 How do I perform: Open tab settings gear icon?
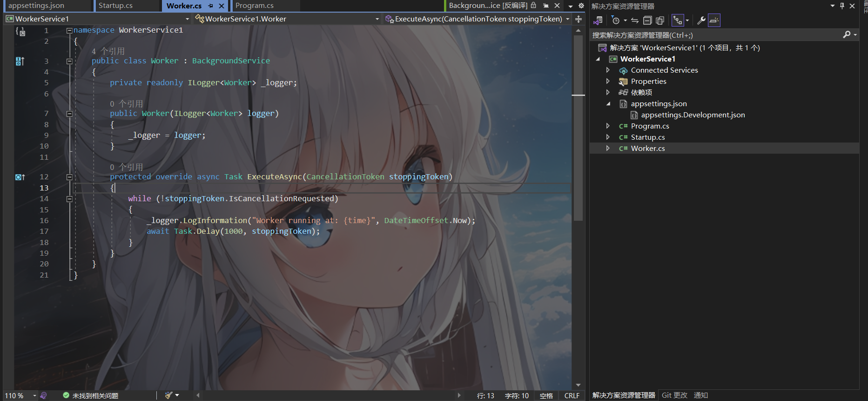coord(581,6)
